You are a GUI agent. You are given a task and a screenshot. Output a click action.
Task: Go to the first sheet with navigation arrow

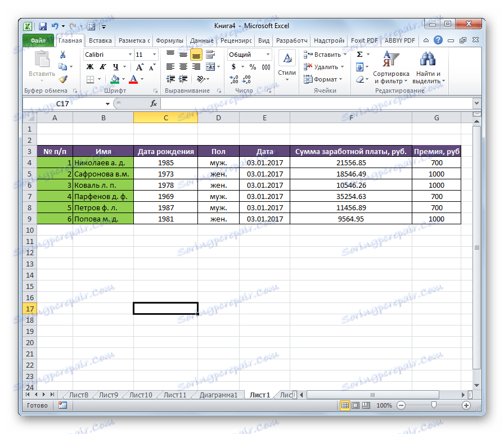click(x=28, y=395)
